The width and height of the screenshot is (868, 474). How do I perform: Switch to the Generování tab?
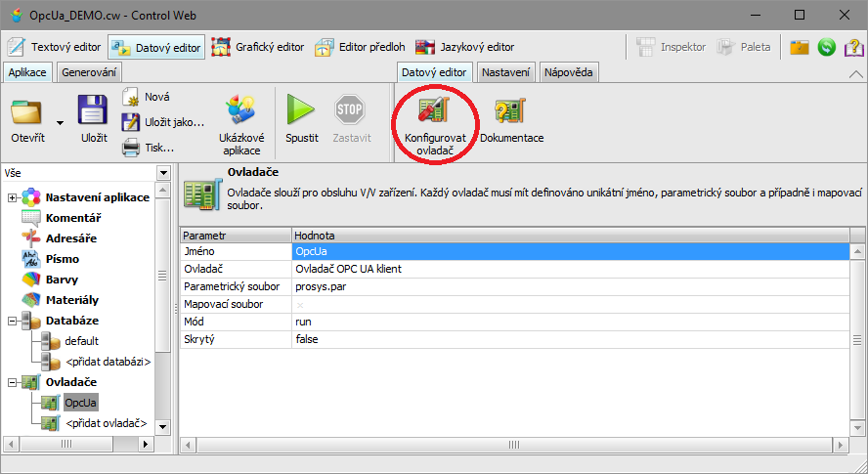(x=90, y=72)
